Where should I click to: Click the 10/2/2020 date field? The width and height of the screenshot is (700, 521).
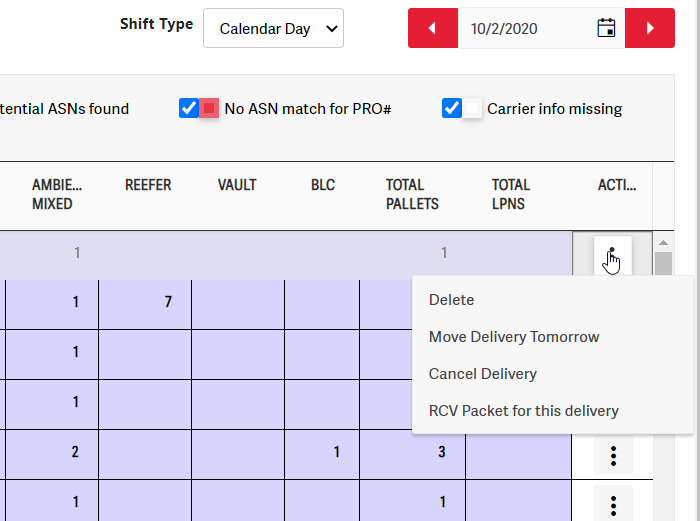tap(521, 28)
